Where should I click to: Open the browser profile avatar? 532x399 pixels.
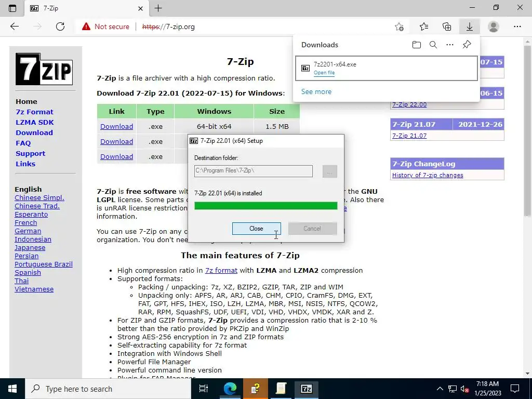point(494,26)
